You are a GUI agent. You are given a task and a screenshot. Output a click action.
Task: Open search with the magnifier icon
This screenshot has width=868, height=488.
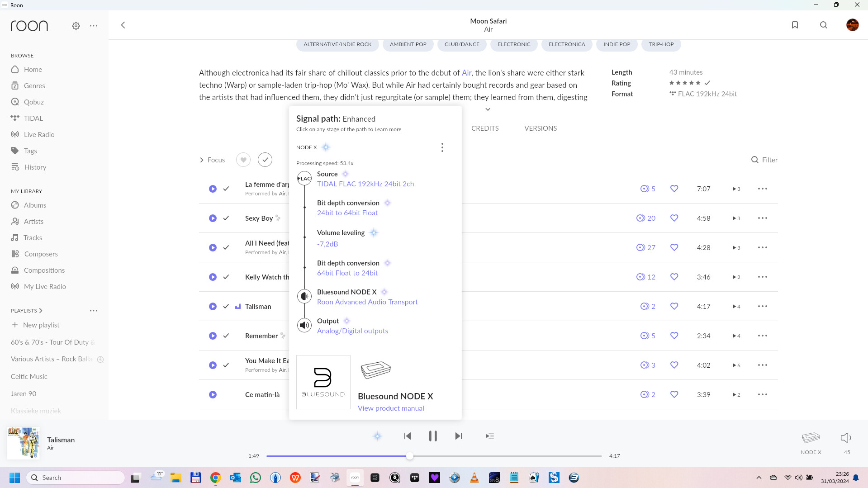point(824,25)
